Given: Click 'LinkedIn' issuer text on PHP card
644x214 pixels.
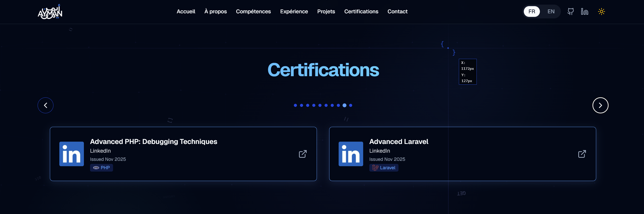Looking at the screenshot, I should click(101, 151).
